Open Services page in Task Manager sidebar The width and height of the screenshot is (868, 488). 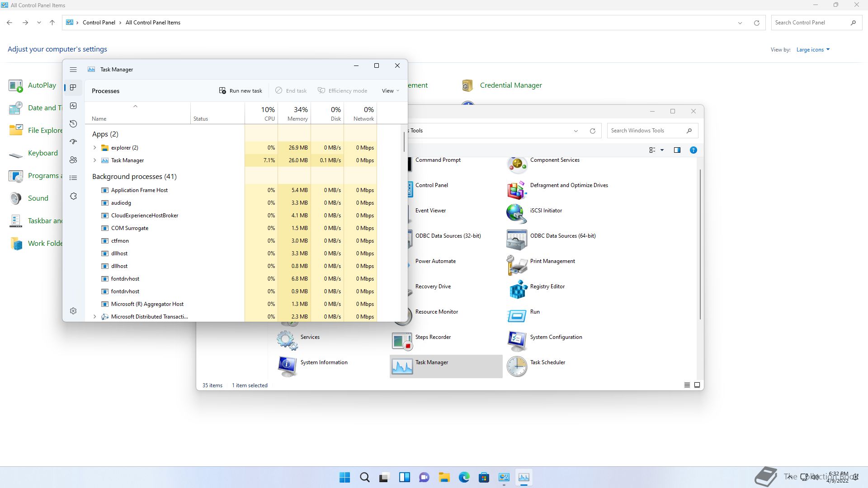coord(73,196)
